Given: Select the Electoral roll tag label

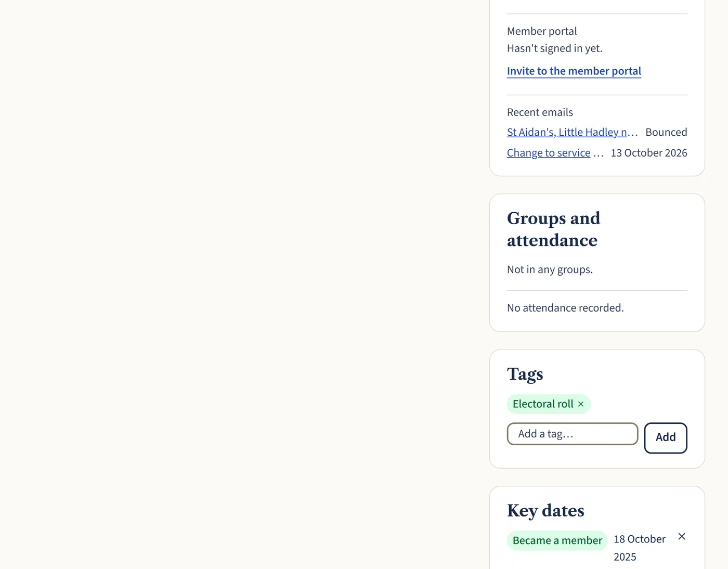Looking at the screenshot, I should click(x=543, y=404).
